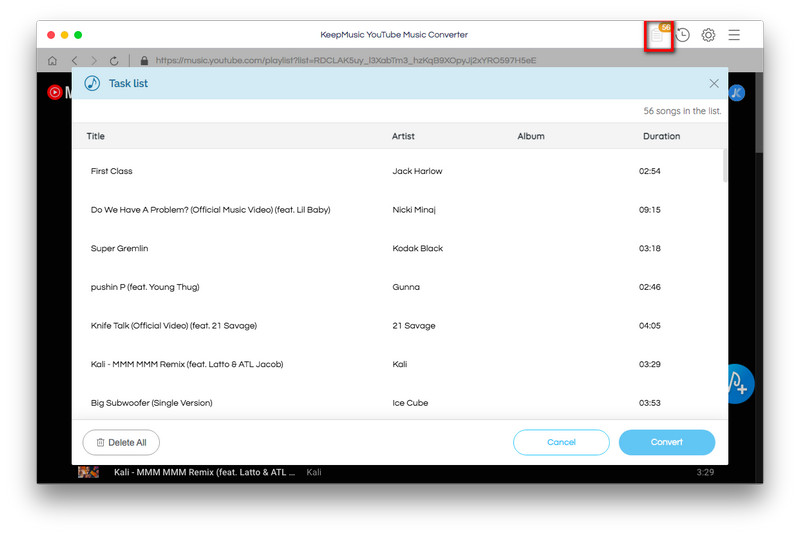Go to the home page icon
Screen dimensions: 800x536
pos(52,61)
